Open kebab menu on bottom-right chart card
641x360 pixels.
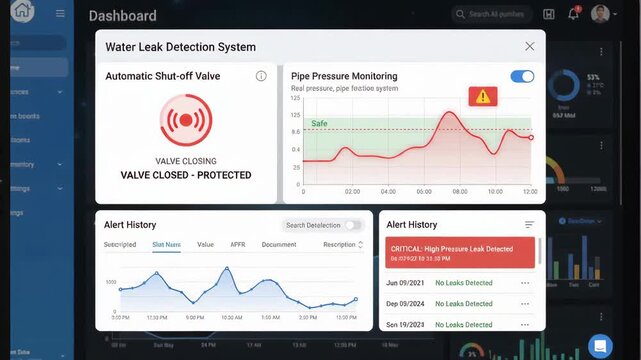point(601,317)
